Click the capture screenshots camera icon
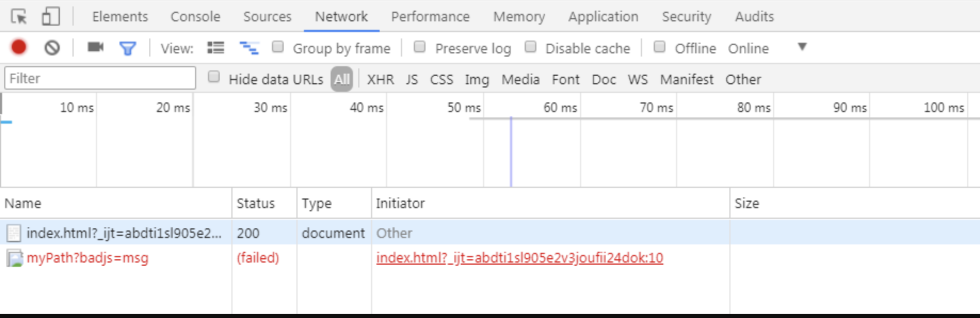Screen dimensions: 980x318 95,47
